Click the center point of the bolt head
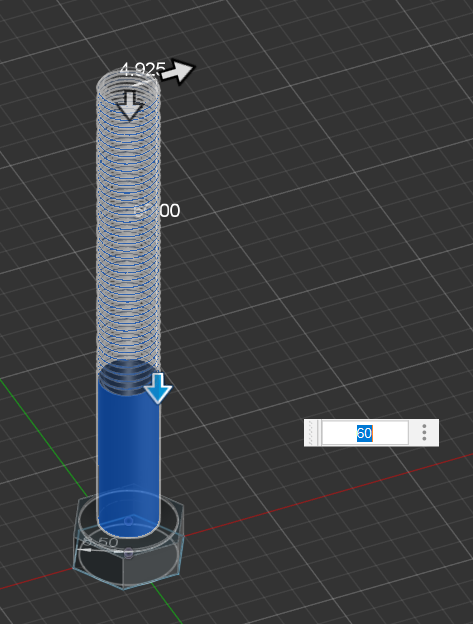 (x=128, y=553)
